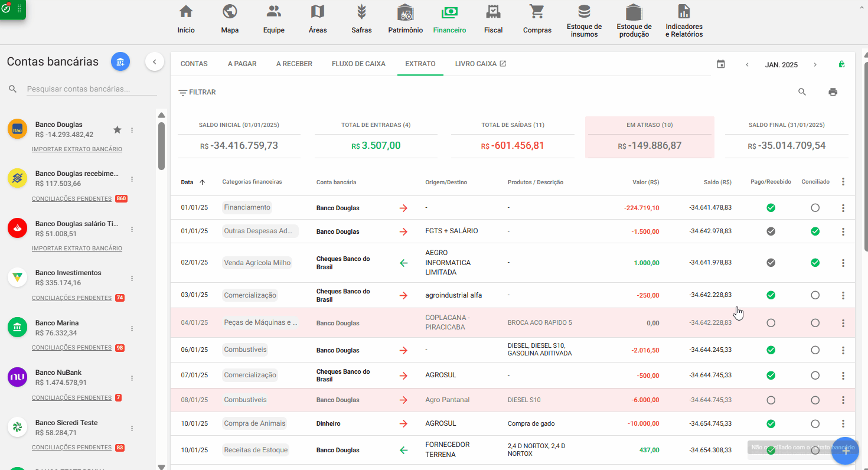Open the FILTRAR filter options
868x470 pixels.
[x=197, y=93]
